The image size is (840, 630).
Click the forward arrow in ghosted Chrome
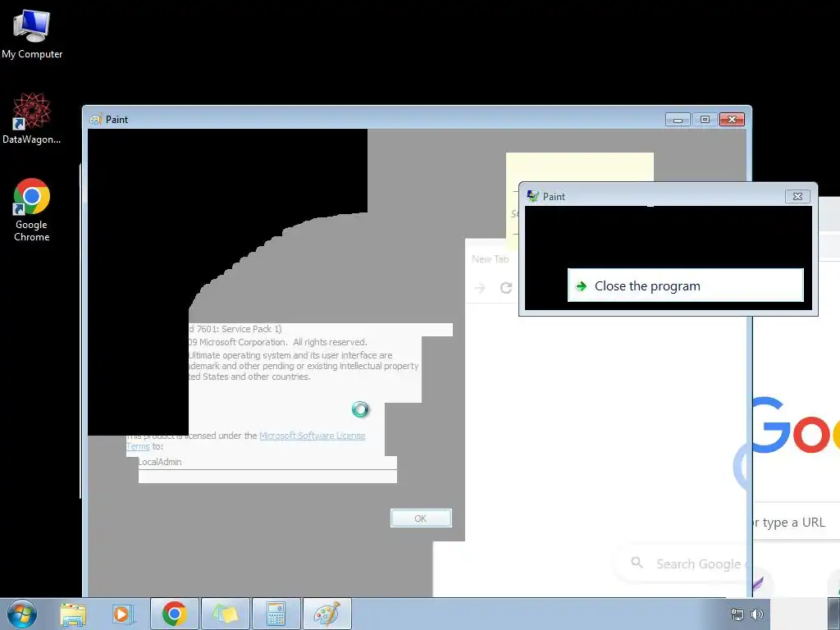point(479,288)
